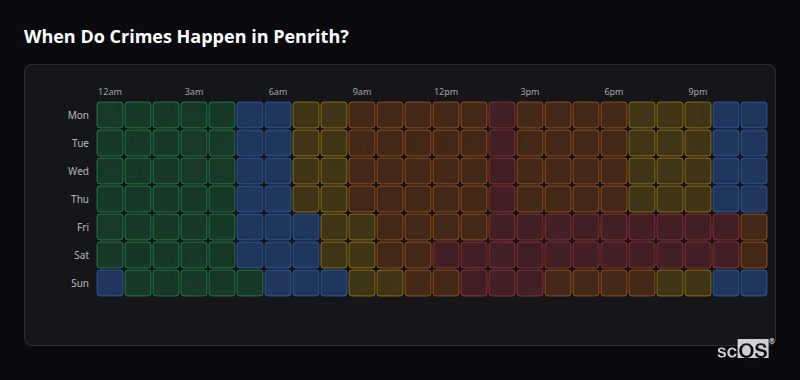The width and height of the screenshot is (800, 380).
Task: Select the Friday 9pm red cell
Action: [698, 227]
